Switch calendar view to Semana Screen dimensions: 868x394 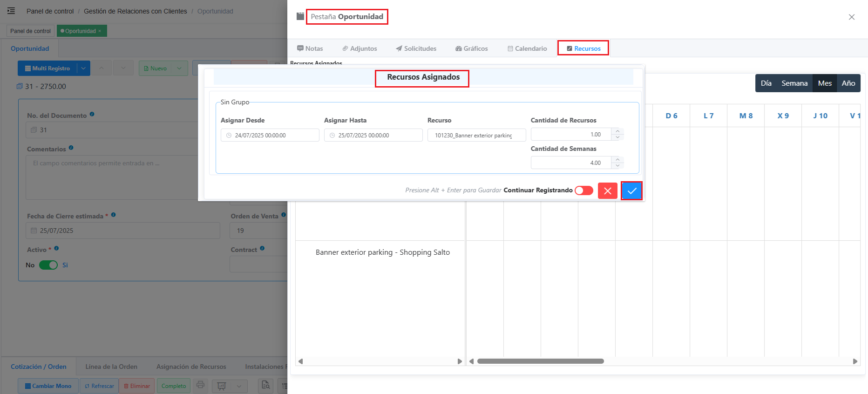click(794, 83)
